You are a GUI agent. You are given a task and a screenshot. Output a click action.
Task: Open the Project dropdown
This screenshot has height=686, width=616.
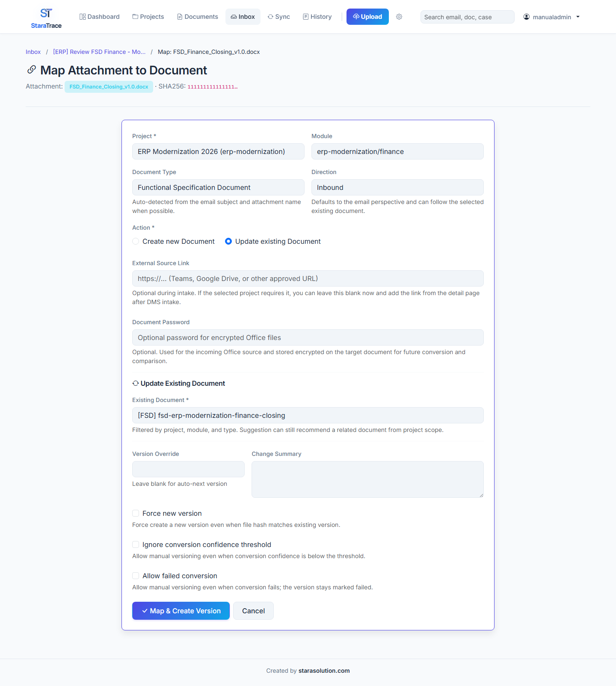click(218, 151)
